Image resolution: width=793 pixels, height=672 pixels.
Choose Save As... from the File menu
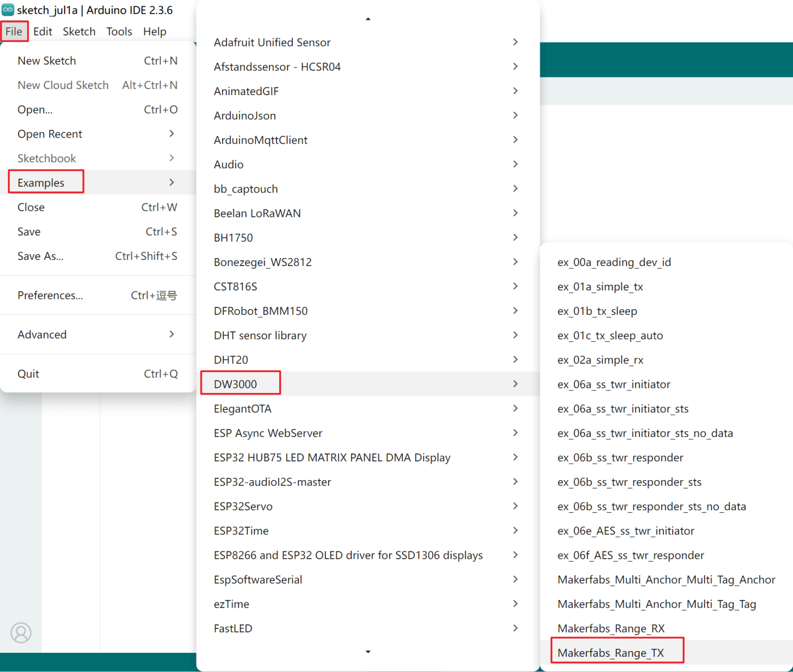tap(98, 256)
